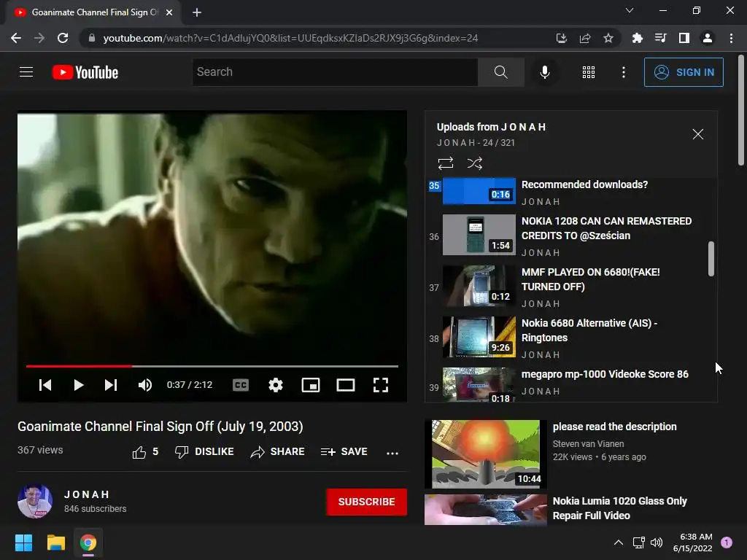Open the J O N A H channel name link
The height and width of the screenshot is (560, 747).
87,494
